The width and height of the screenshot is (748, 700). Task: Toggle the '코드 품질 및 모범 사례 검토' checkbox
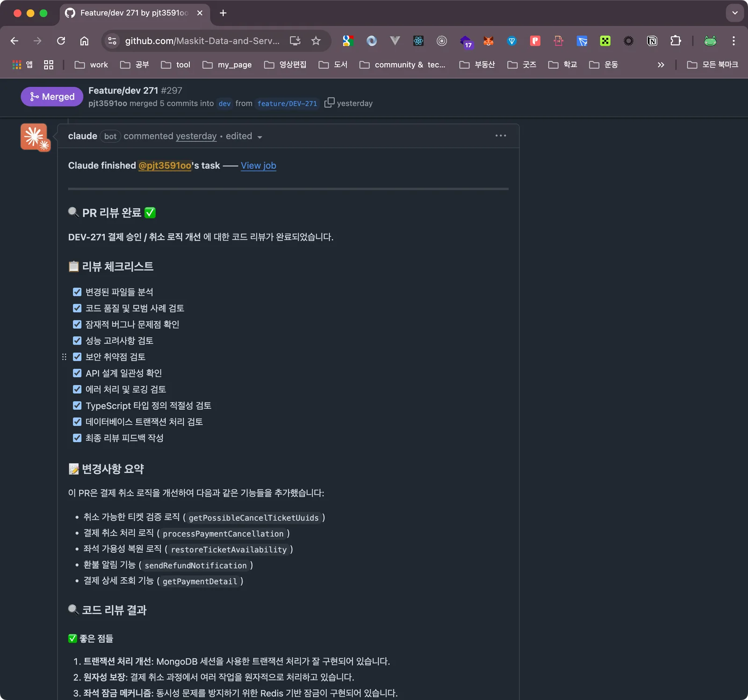click(77, 308)
